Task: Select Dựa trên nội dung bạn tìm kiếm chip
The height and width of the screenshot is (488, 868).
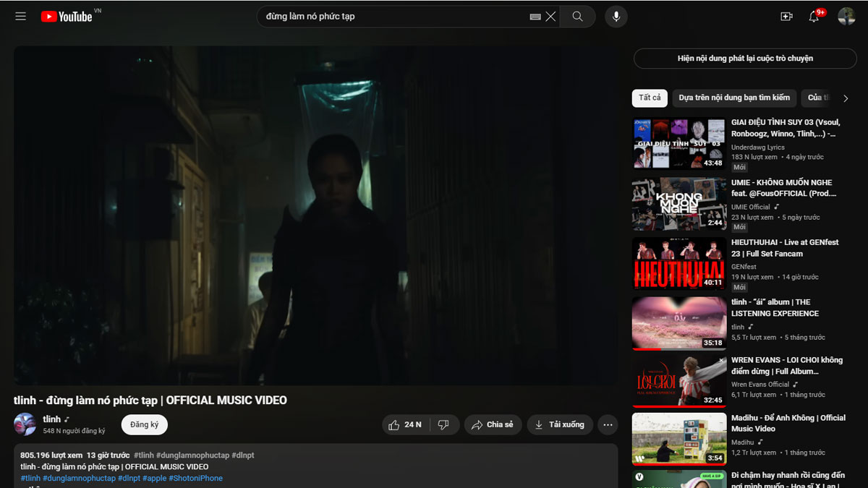Action: (734, 98)
